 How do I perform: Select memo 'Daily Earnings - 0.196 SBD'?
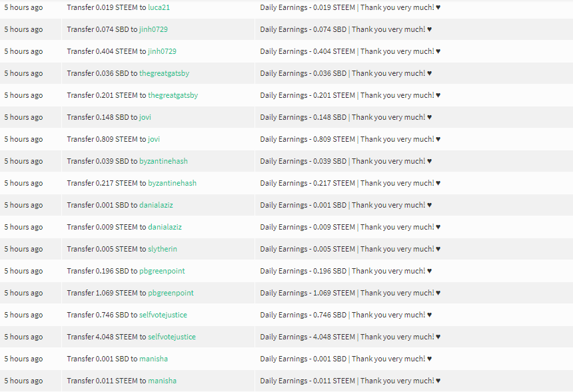coord(303,271)
